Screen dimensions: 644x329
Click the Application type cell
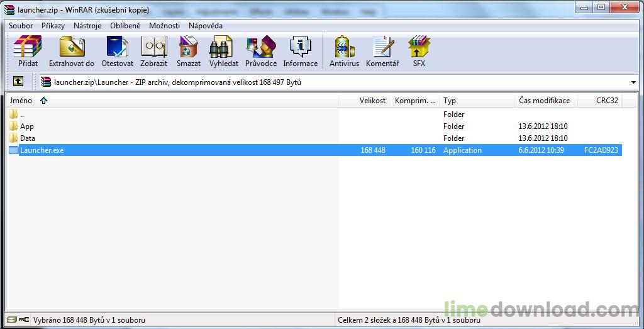click(462, 150)
